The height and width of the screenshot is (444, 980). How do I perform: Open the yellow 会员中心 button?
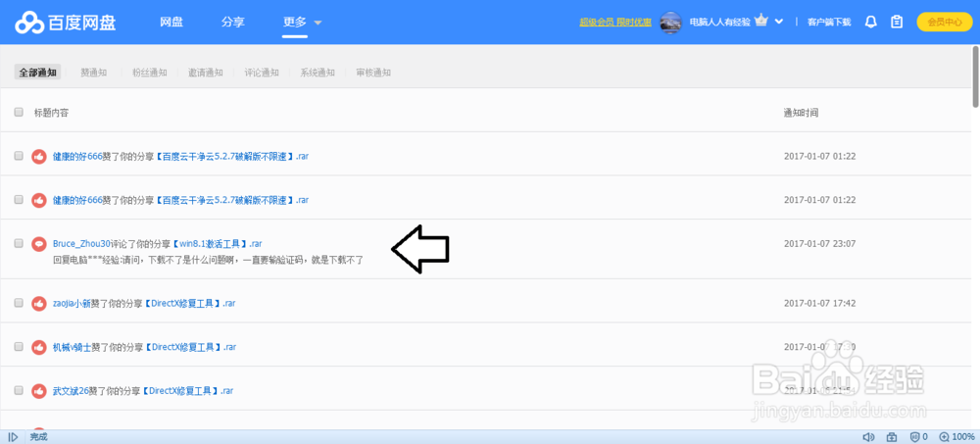click(945, 22)
